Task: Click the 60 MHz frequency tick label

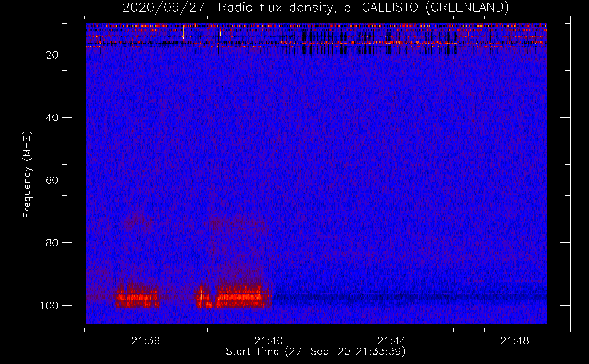Action: point(52,180)
